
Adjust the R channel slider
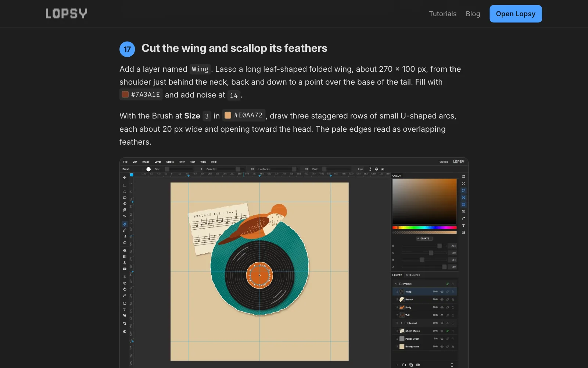pyautogui.click(x=424, y=246)
